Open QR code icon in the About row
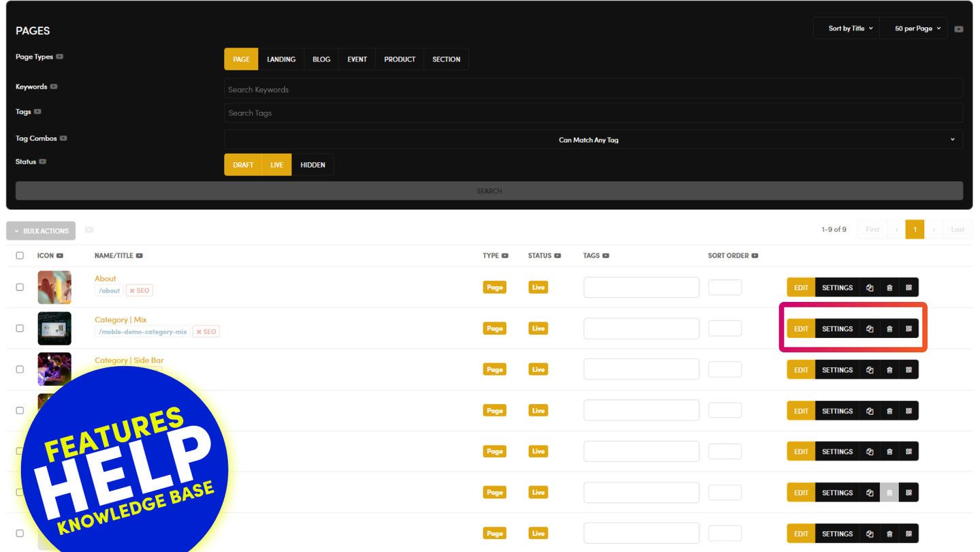 908,288
